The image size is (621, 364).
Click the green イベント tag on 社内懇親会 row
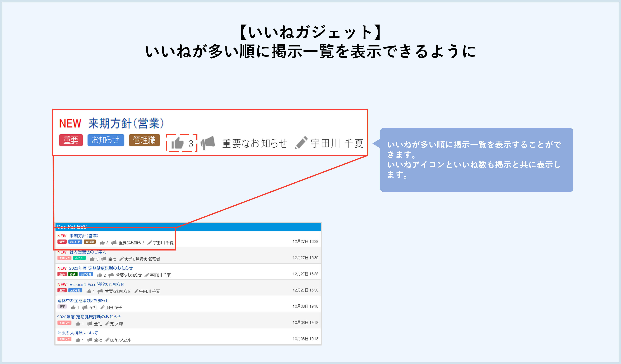click(x=79, y=258)
